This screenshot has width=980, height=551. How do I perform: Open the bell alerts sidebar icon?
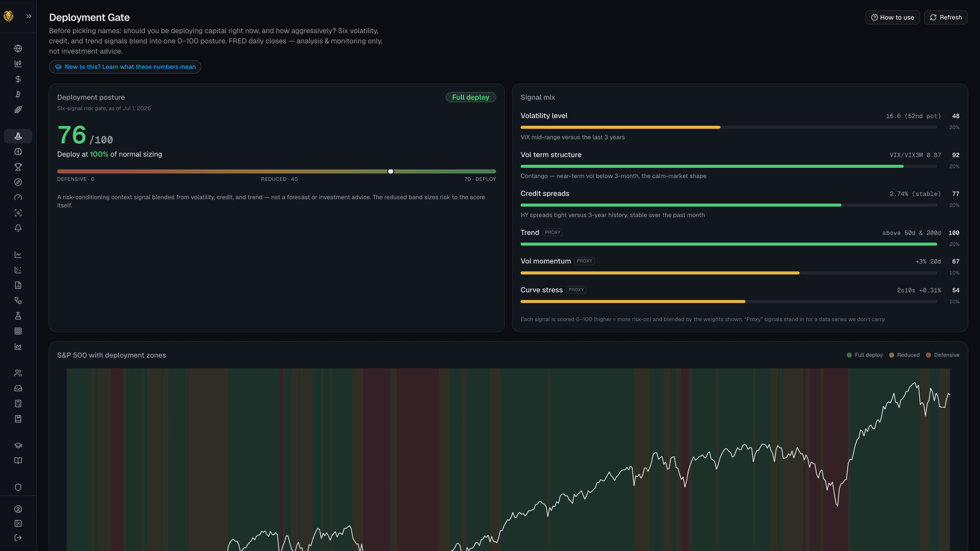(18, 228)
